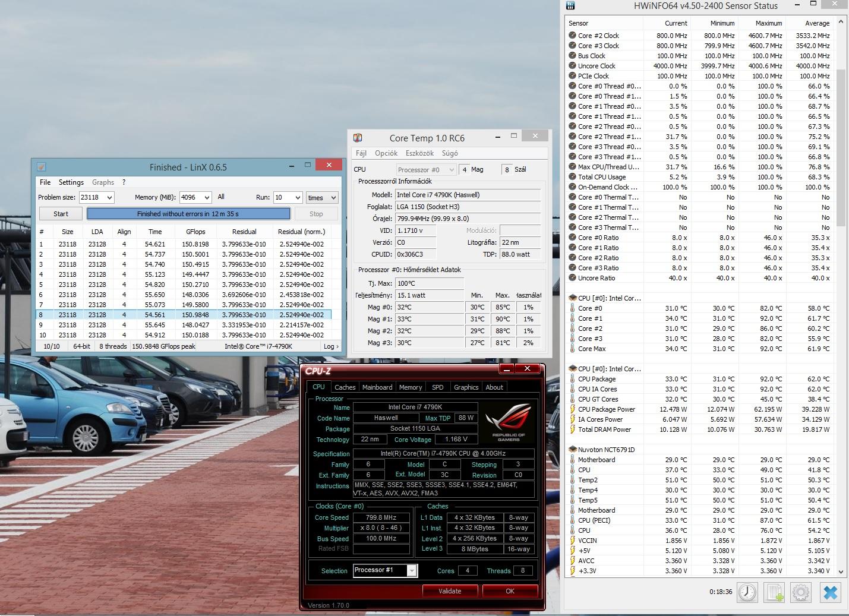
Task: Collapse the first CPU [#0]: Intel Cor... group above Core #0
Action: 573,298
